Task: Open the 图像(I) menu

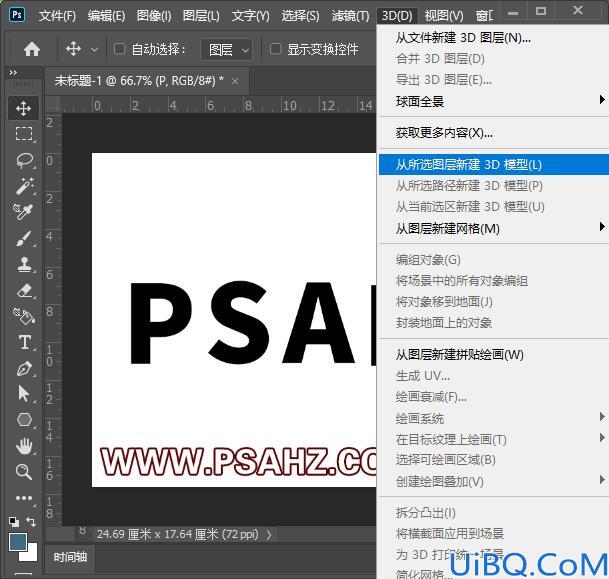Action: (x=154, y=16)
